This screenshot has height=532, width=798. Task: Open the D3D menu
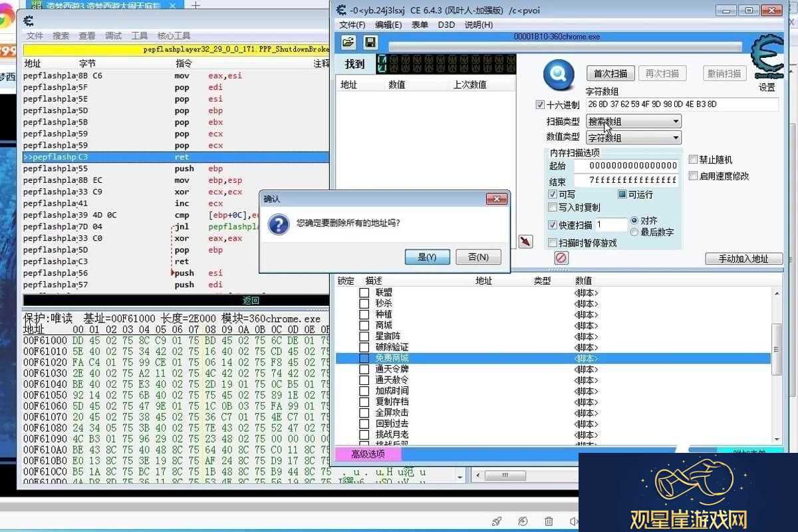[446, 25]
